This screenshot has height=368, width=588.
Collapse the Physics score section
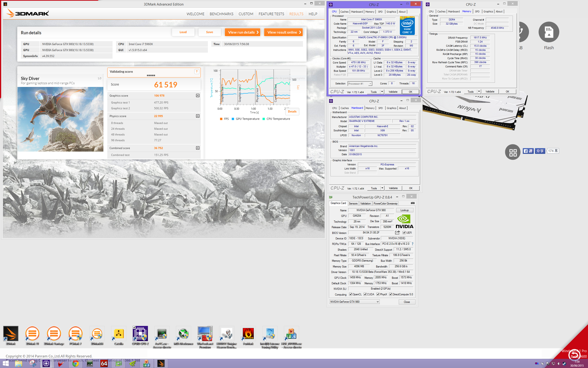pos(198,116)
